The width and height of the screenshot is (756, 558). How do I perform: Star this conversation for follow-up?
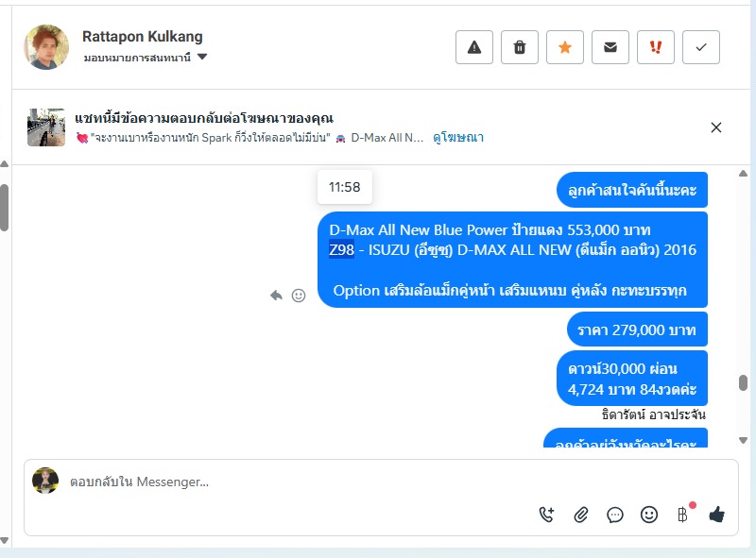point(564,47)
